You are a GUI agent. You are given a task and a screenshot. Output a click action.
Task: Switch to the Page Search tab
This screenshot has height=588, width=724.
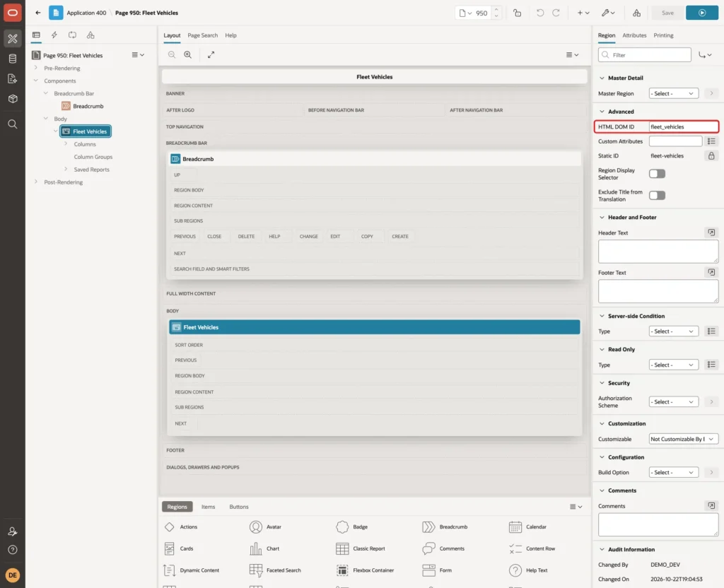(x=202, y=35)
